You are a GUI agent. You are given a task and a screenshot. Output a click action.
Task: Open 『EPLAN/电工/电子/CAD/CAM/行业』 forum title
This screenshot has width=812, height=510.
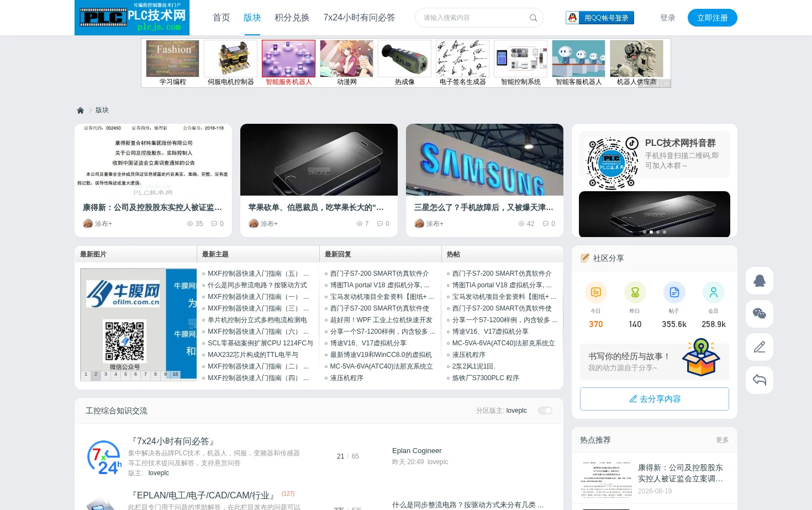click(203, 495)
